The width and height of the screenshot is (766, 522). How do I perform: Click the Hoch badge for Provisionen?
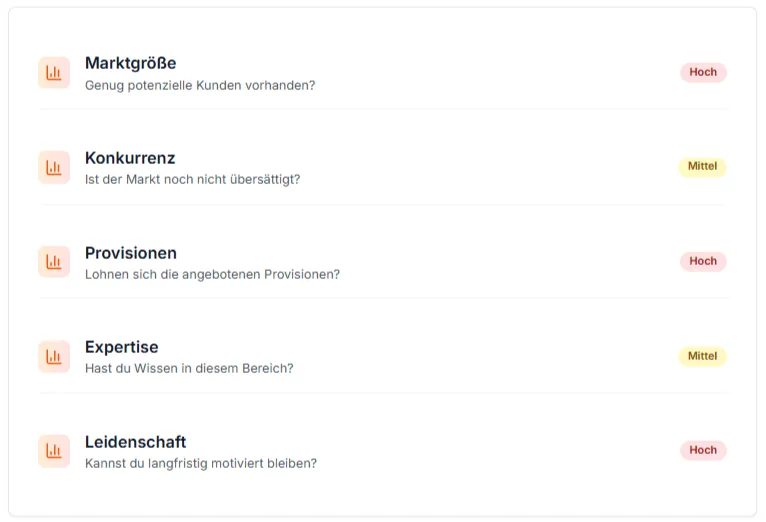703,261
